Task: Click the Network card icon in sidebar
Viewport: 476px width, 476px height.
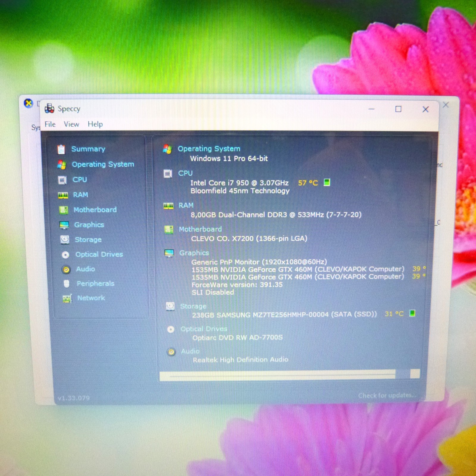Action: [x=67, y=298]
